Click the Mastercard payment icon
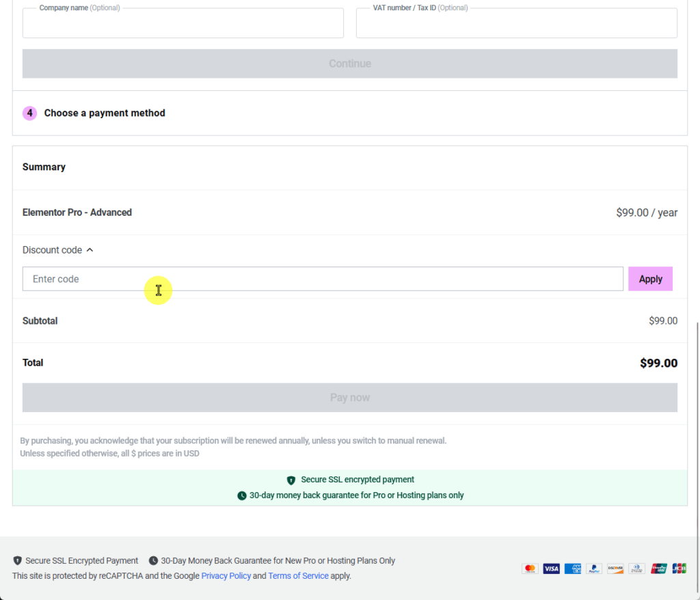Screen dimensions: 700x600 tap(530, 569)
